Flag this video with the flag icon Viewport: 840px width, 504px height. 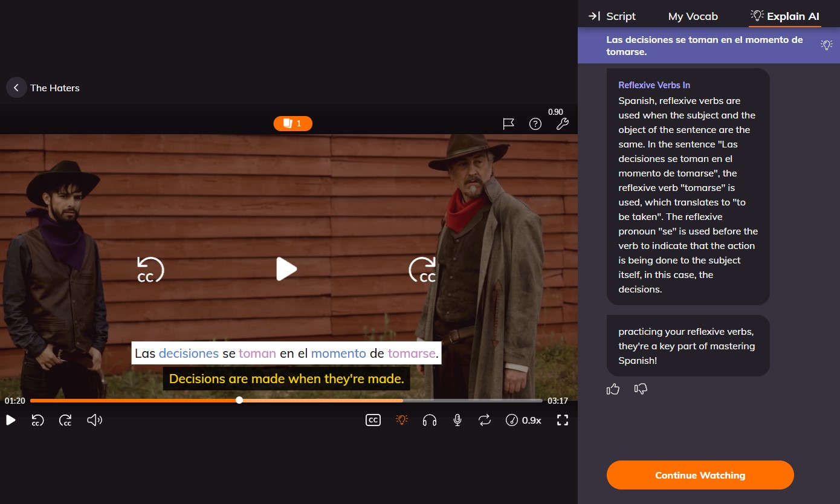(508, 124)
